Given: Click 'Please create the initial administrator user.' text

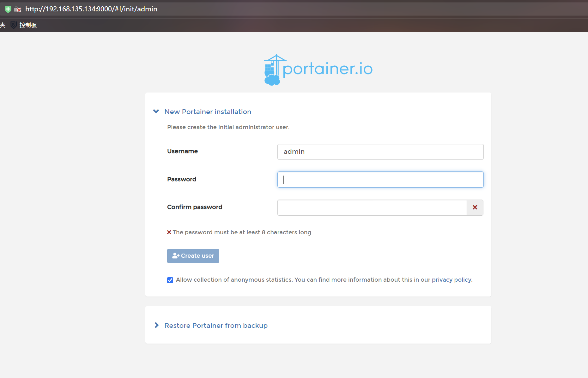Looking at the screenshot, I should [x=228, y=127].
